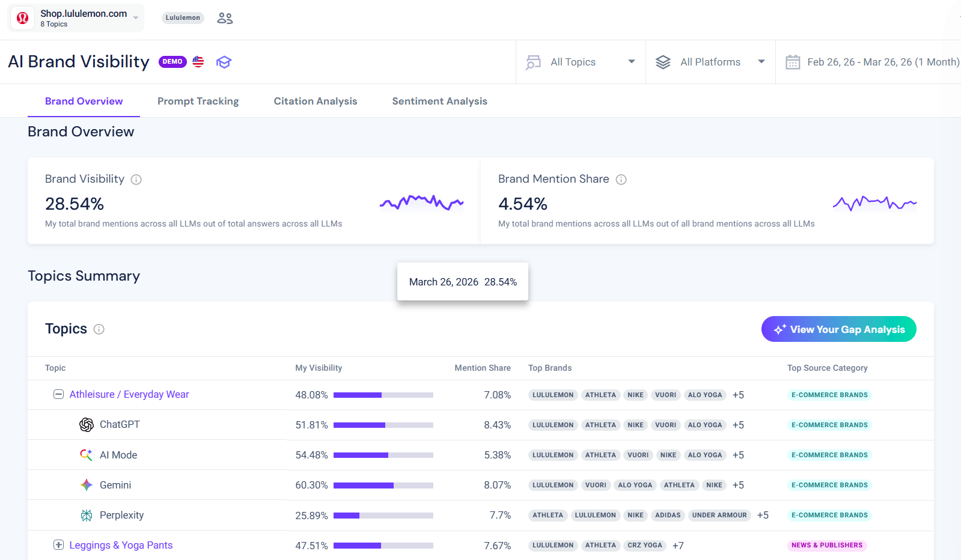Expand the Leggings & Yoga Pants row
961x560 pixels.
click(58, 545)
